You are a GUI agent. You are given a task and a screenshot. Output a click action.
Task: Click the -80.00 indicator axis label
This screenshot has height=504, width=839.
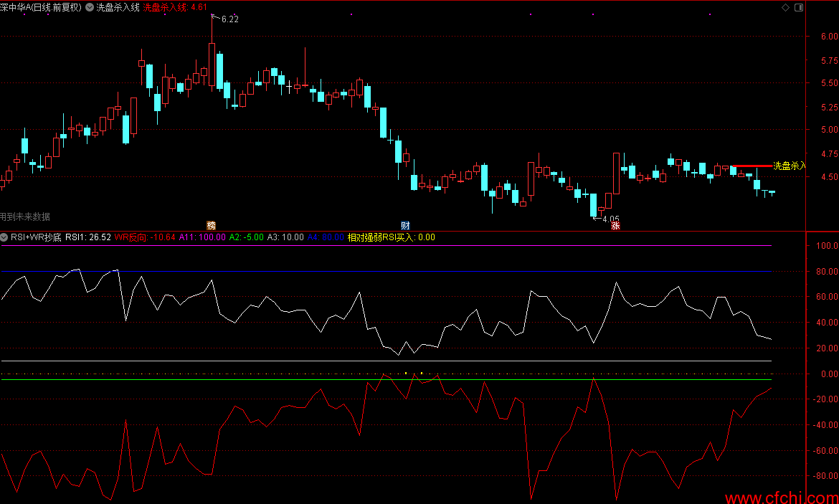825,475
